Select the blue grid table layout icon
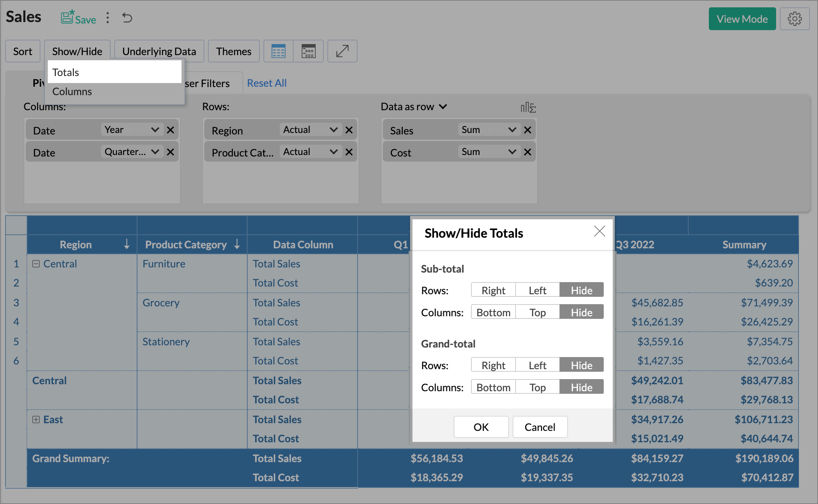Image resolution: width=818 pixels, height=504 pixels. 278,51
